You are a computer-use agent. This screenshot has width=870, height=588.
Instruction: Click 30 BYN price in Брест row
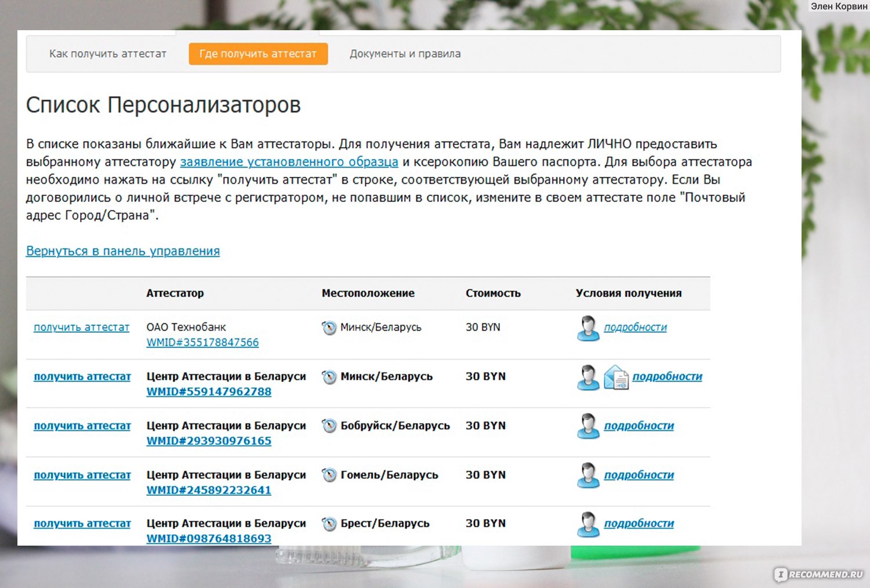tap(486, 523)
